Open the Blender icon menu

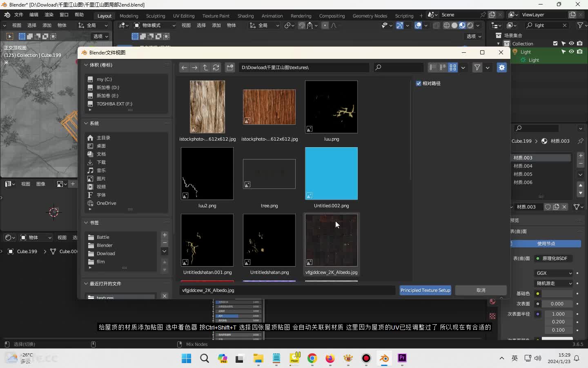(x=7, y=15)
